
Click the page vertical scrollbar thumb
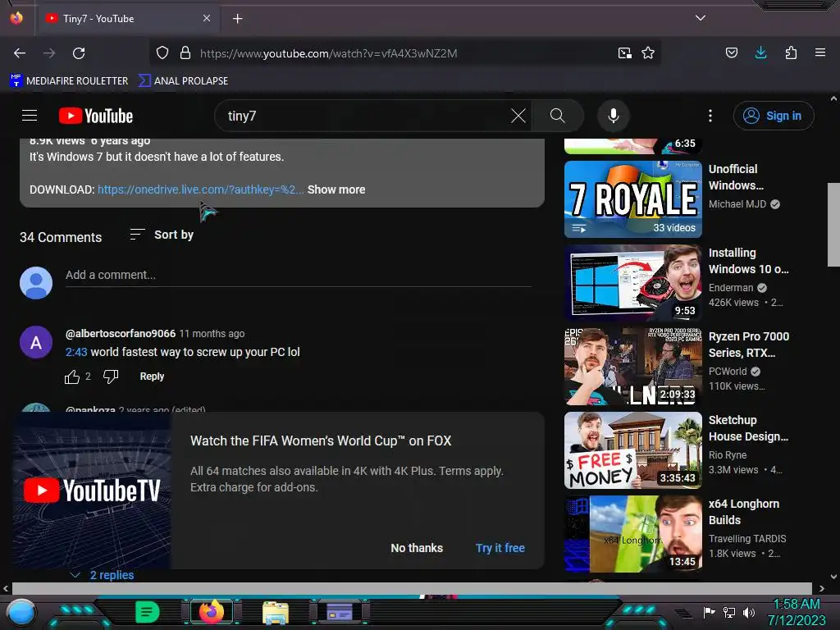pyautogui.click(x=833, y=225)
